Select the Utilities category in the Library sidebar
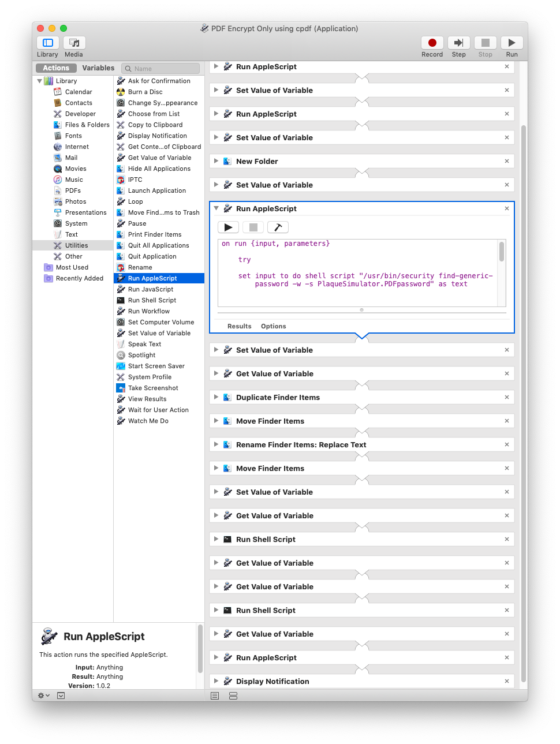 (x=77, y=245)
